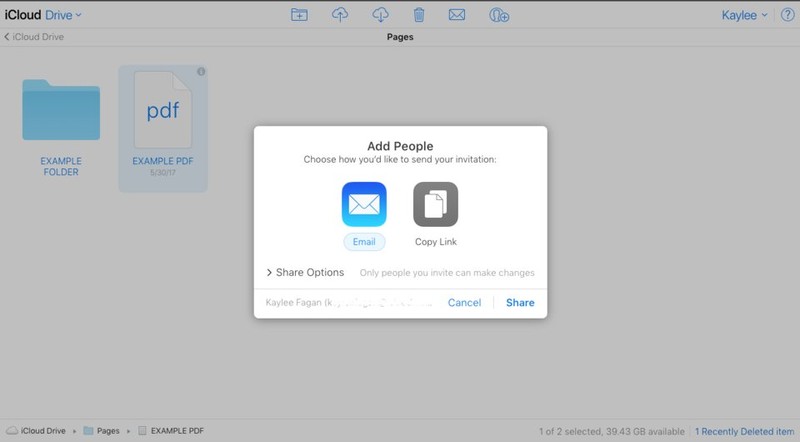This screenshot has width=800, height=442.
Task: Click the add people share icon
Action: [499, 15]
